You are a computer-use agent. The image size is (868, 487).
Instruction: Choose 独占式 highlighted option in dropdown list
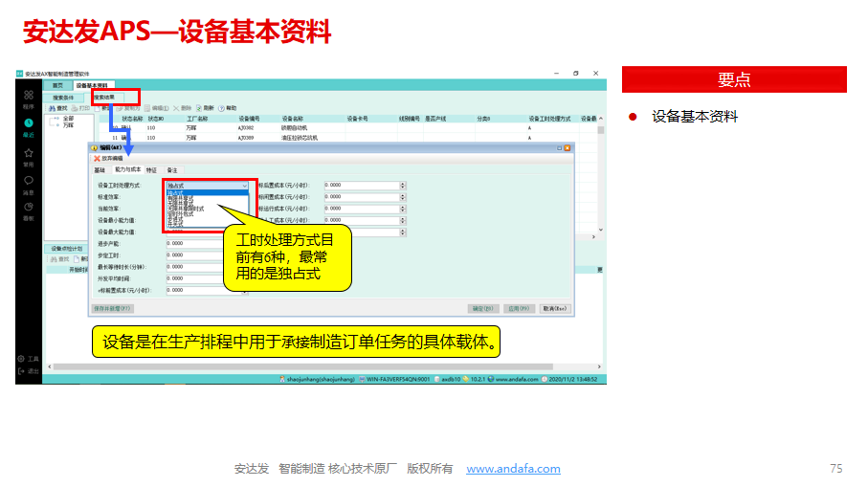coord(207,192)
